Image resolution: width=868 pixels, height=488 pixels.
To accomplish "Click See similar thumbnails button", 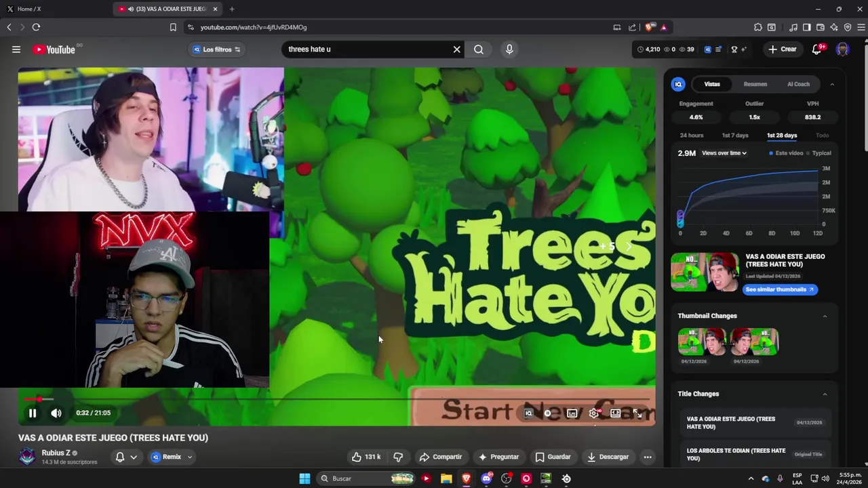I will point(780,289).
